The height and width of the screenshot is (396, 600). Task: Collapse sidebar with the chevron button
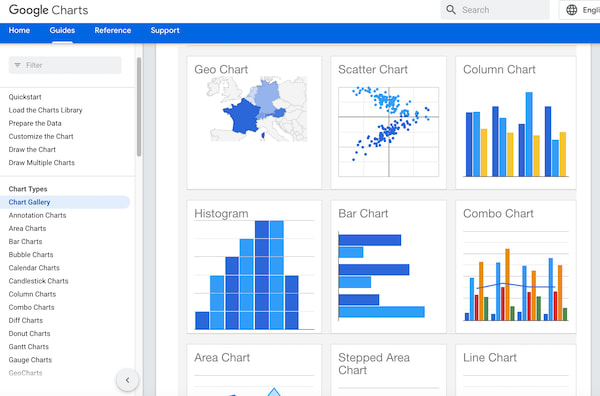tap(127, 380)
